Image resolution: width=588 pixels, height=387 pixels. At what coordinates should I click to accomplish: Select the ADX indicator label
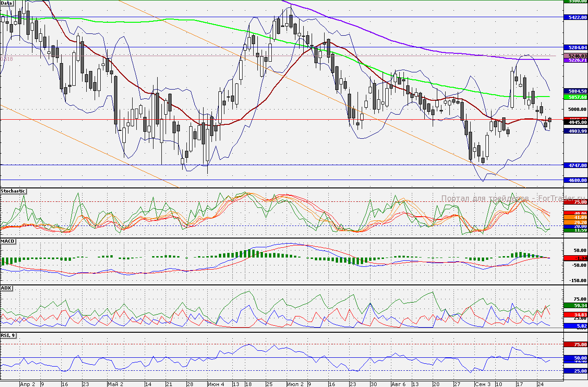(6, 288)
